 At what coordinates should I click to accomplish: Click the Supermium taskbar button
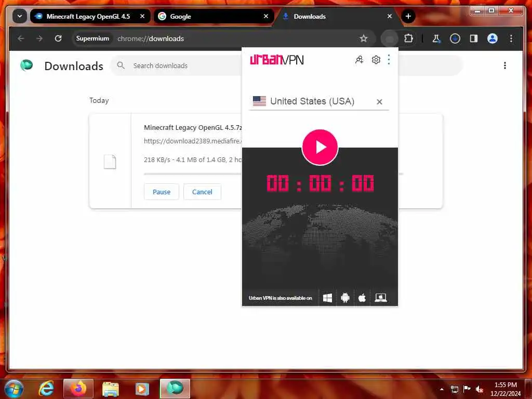coord(175,389)
